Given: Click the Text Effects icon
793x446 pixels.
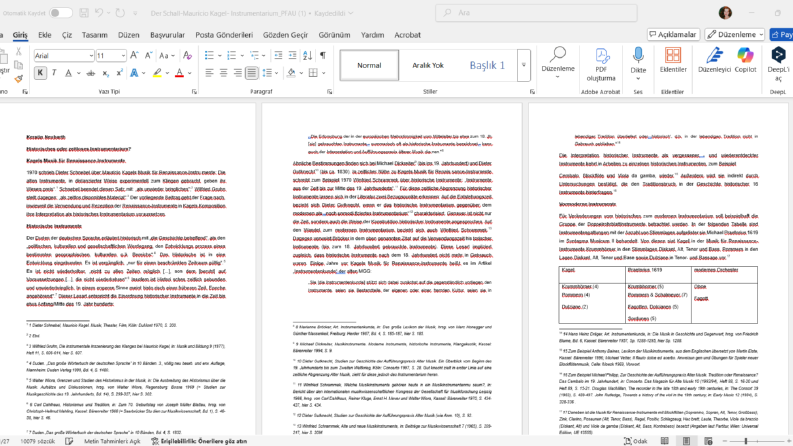Looking at the screenshot, I should coord(134,73).
